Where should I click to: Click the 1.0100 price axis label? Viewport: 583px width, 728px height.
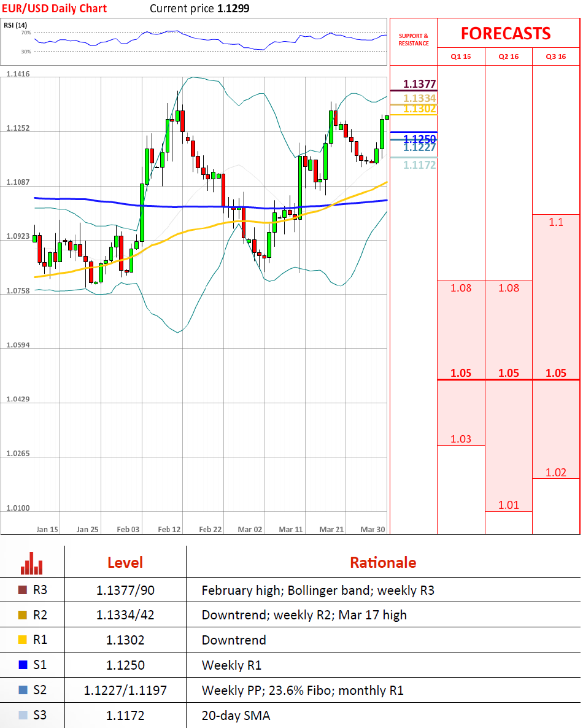[x=18, y=508]
